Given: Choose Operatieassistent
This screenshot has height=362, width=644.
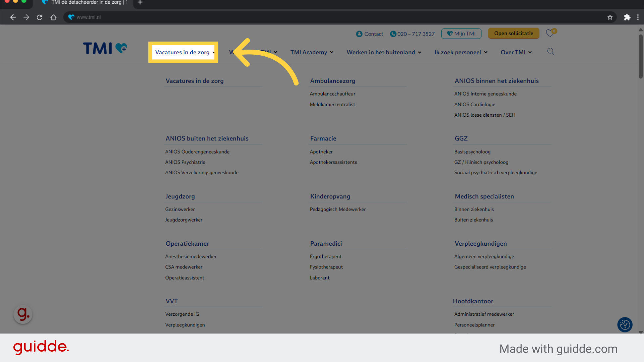Looking at the screenshot, I should tap(184, 278).
